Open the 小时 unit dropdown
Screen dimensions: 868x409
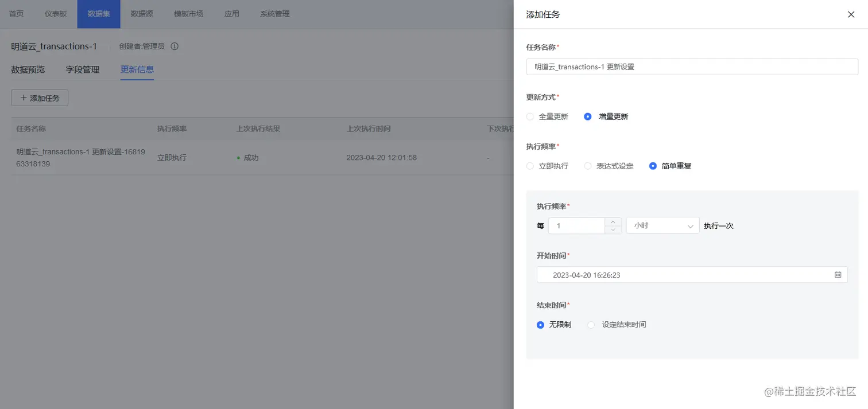click(663, 225)
